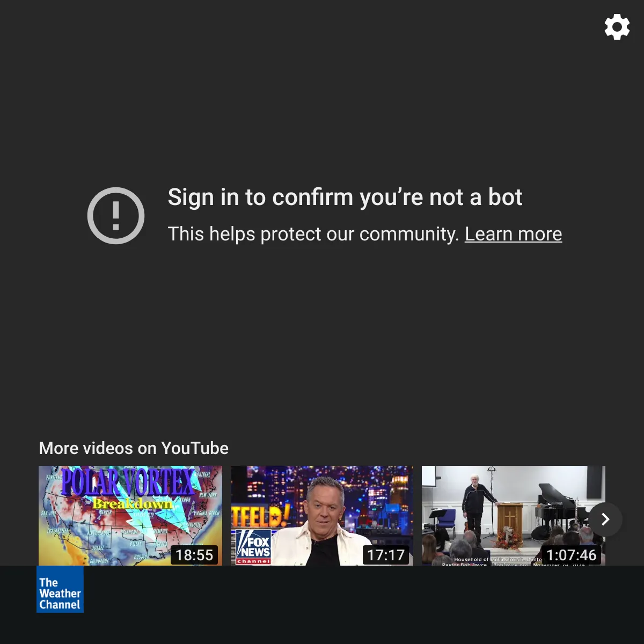The width and height of the screenshot is (644, 644).
Task: Click the 18:55 duration badge
Action: (194, 555)
